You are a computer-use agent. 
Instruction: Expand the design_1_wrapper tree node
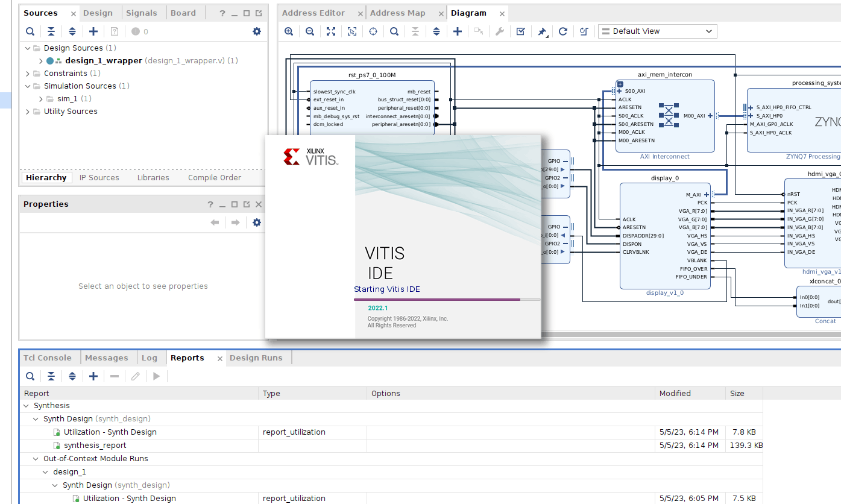point(40,61)
